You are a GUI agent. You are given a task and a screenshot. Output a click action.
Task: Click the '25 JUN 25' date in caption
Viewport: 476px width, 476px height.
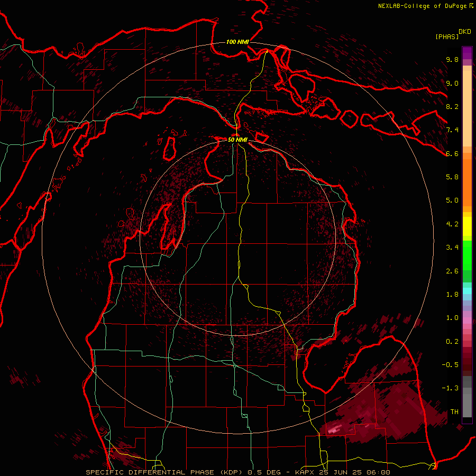coord(340,472)
